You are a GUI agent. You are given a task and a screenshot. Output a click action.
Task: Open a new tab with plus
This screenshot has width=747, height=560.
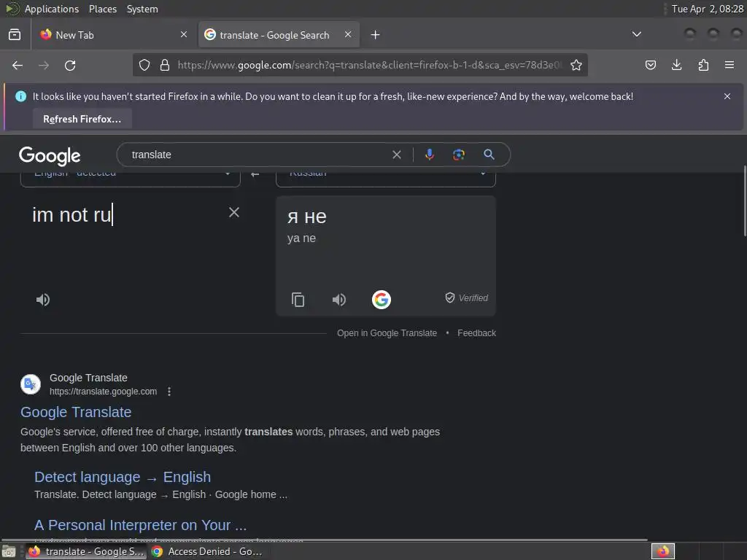tap(376, 35)
